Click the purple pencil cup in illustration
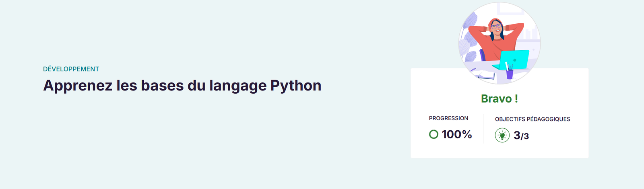 click(510, 73)
